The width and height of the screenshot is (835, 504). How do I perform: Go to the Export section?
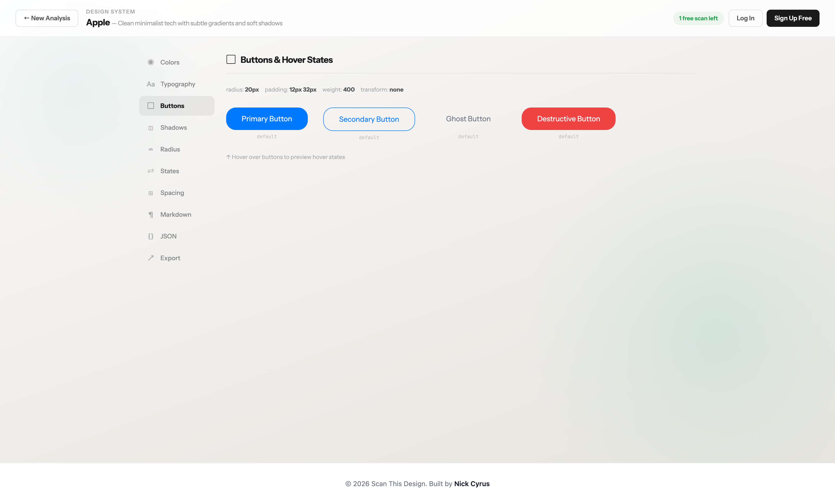coord(177,258)
